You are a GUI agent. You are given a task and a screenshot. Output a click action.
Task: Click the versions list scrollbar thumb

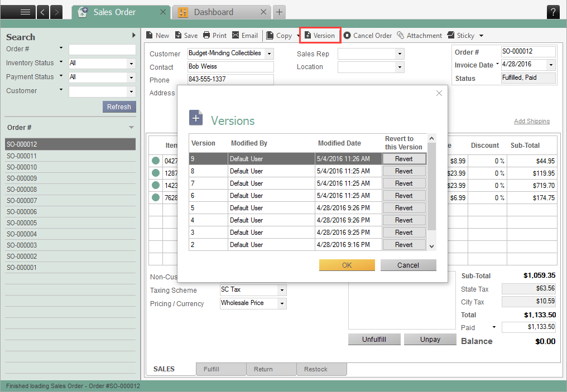pyautogui.click(x=431, y=186)
